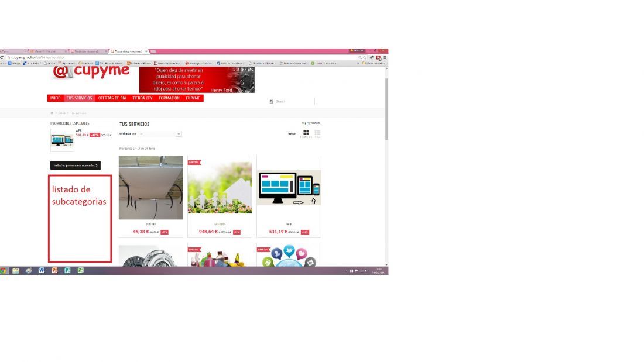The width and height of the screenshot is (644, 362).
Task: Click the TUS SERVICIOS page heading
Action: click(x=134, y=124)
